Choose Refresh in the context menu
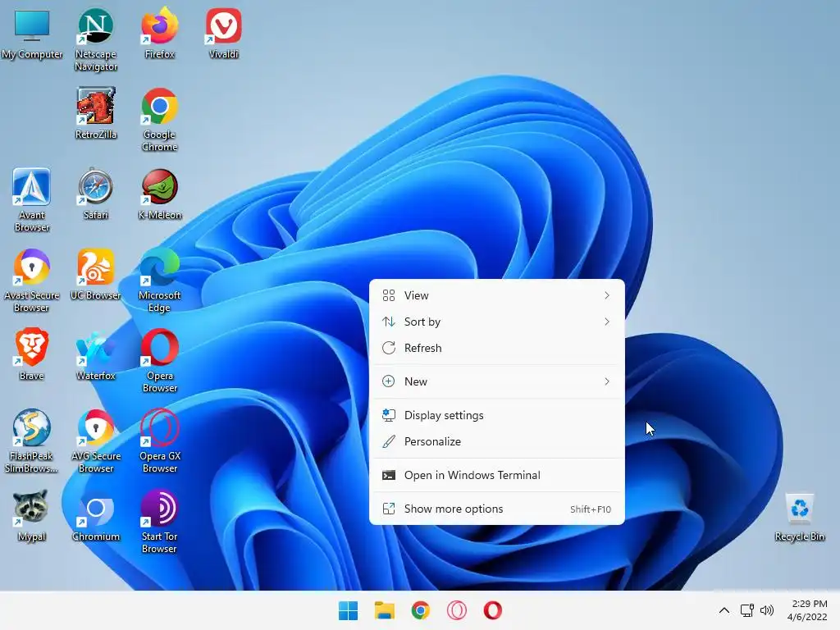Viewport: 840px width, 630px height. [x=496, y=348]
